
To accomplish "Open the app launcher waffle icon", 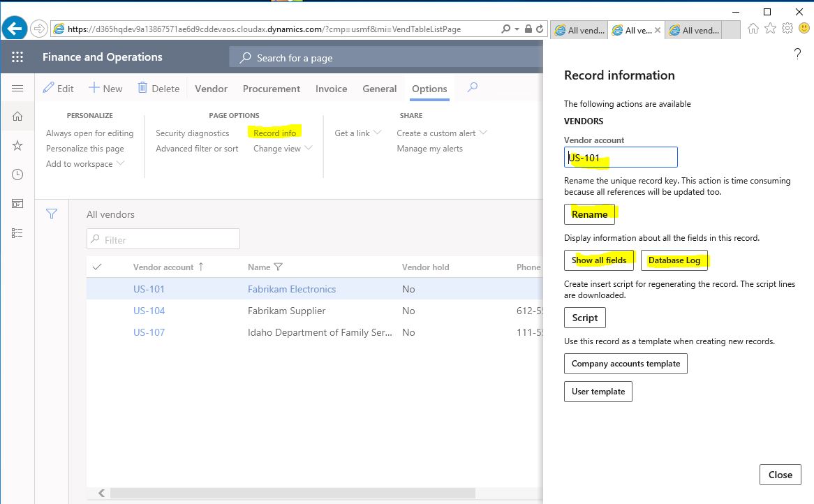I will click(x=17, y=57).
